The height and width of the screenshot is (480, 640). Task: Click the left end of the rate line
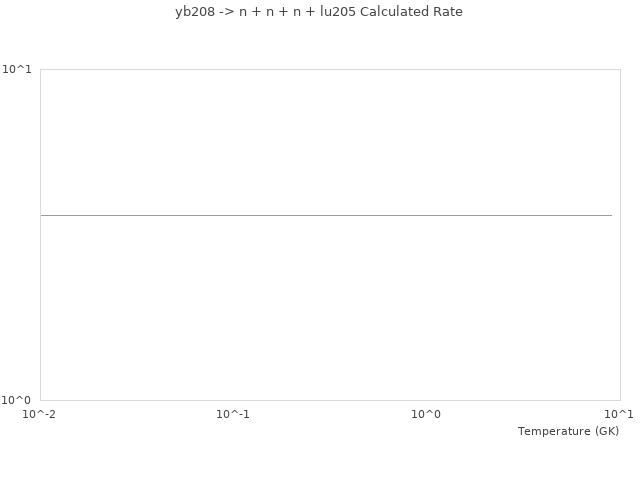(42, 215)
